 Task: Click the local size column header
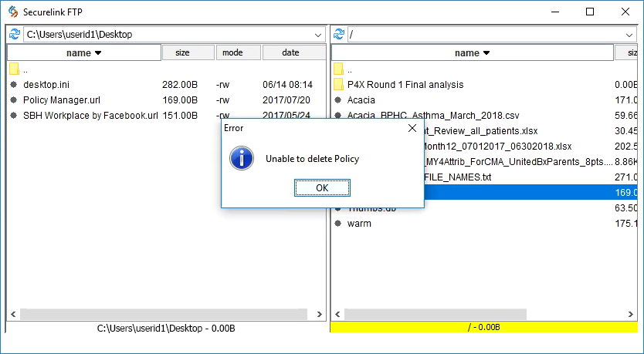click(x=182, y=52)
